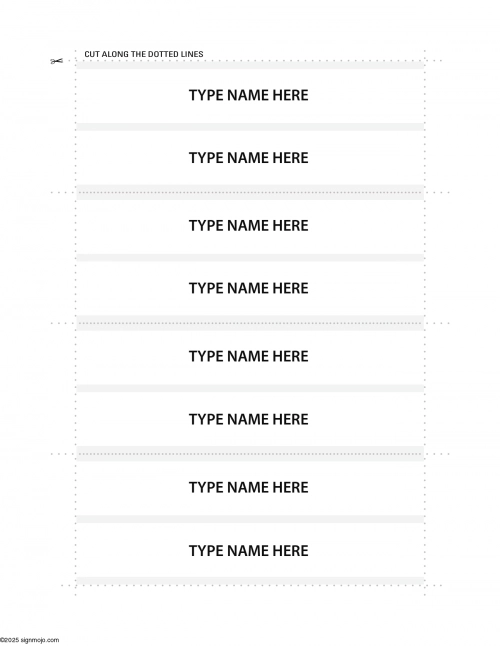Screen dimensions: 500x646
Task: Click dotted cut line between sixth and seventh names
Action: [x=250, y=454]
